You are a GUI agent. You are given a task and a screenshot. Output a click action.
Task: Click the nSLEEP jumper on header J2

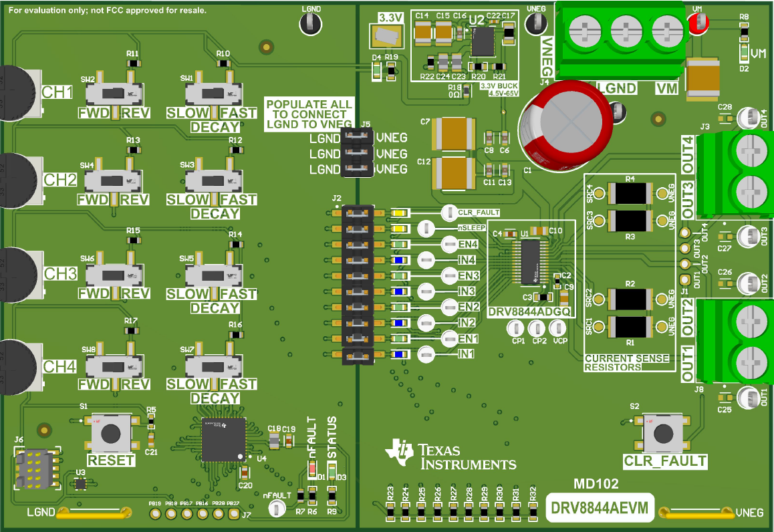(x=359, y=229)
